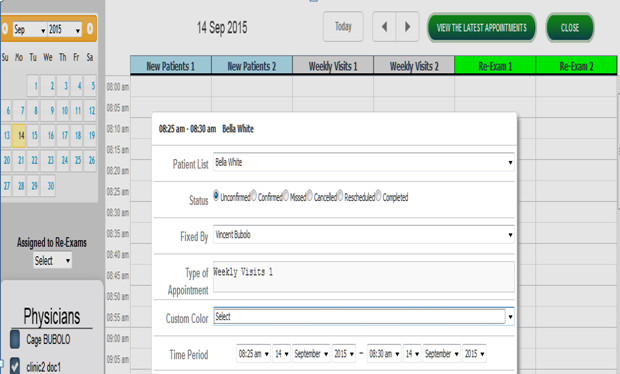Screen dimensions: 620x374
Task: Show previous day with left arrow
Action: pos(384,26)
